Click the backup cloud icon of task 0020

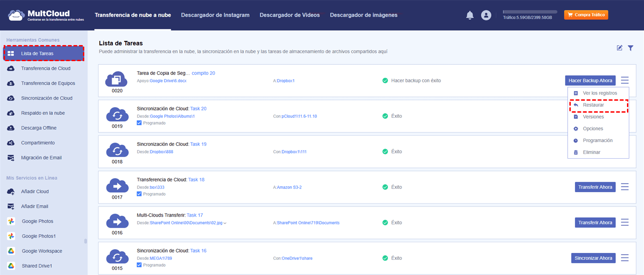(x=117, y=79)
